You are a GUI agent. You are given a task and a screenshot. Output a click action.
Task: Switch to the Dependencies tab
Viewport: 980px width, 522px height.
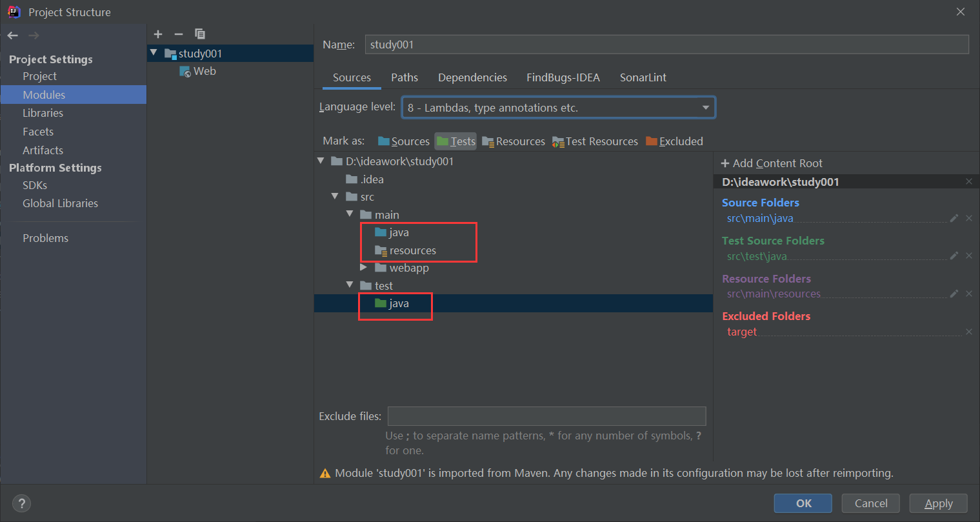[x=472, y=77]
